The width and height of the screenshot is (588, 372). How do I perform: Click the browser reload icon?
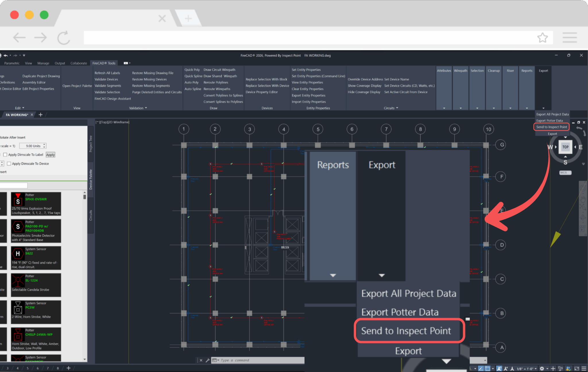pyautogui.click(x=63, y=38)
